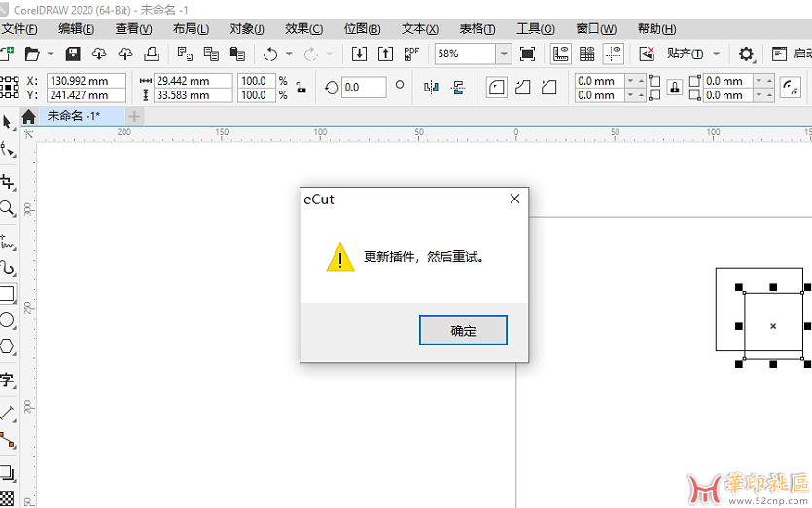Screen dimensions: 812x508
Task: Click the plus to add new document
Action: pyautogui.click(x=134, y=116)
